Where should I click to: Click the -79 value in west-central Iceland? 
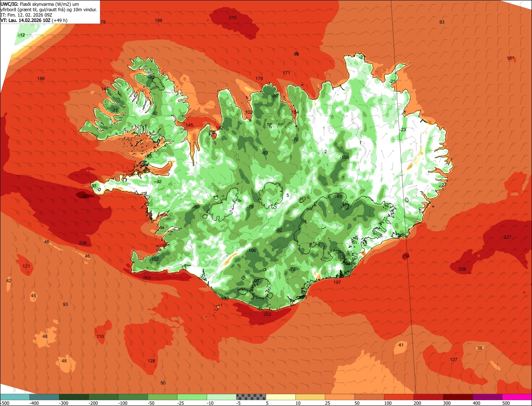point(250,207)
